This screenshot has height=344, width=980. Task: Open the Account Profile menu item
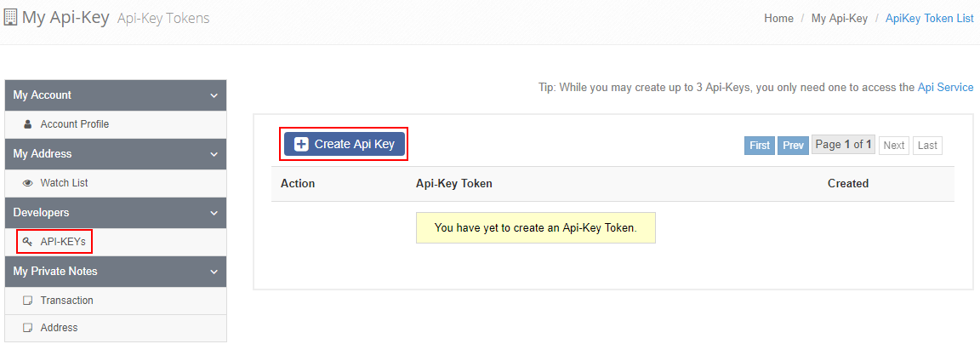pyautogui.click(x=75, y=124)
